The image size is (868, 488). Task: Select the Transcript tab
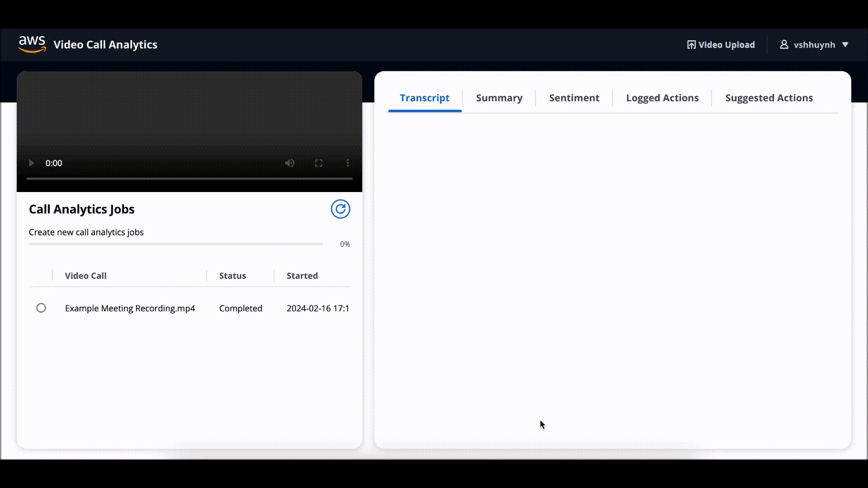[425, 98]
